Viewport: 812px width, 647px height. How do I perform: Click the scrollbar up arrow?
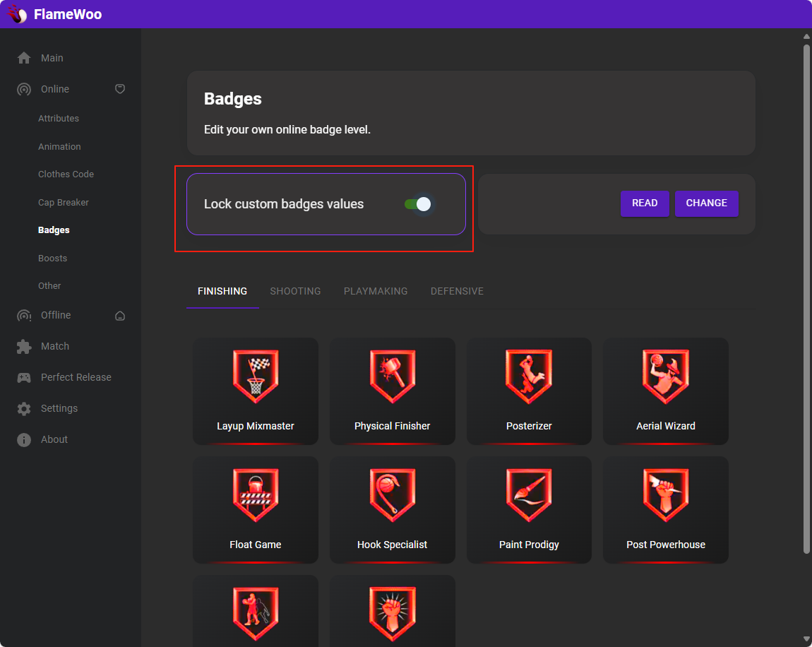806,36
